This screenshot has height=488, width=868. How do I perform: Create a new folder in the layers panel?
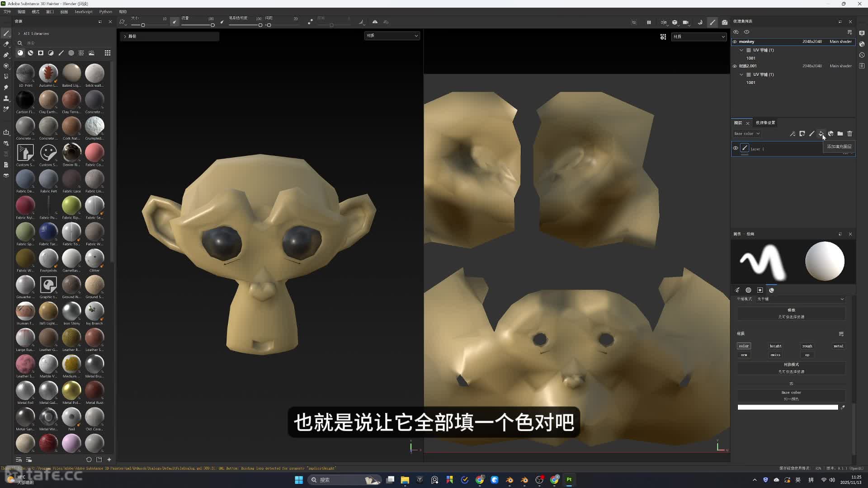click(x=840, y=134)
